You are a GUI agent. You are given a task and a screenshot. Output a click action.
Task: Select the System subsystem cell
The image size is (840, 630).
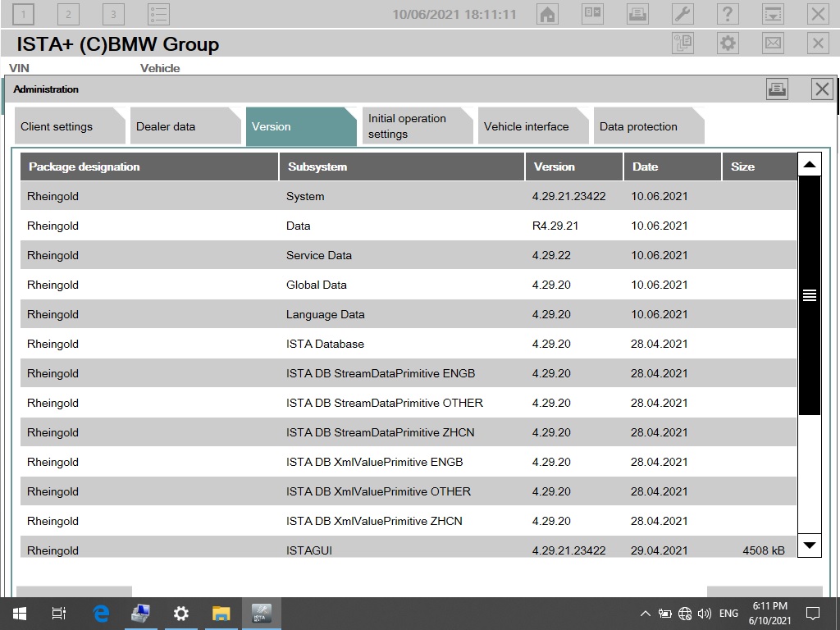(305, 197)
